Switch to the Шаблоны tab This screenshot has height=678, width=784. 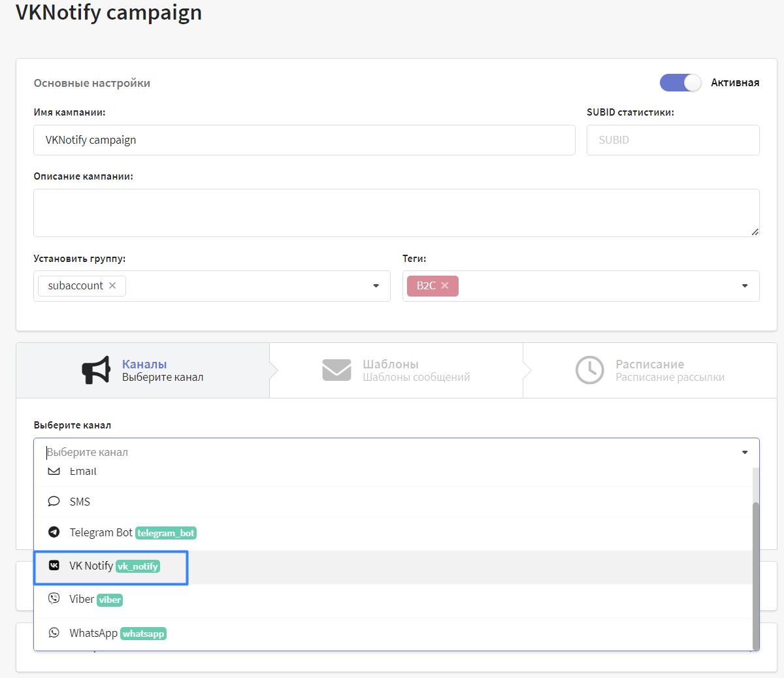coord(396,370)
